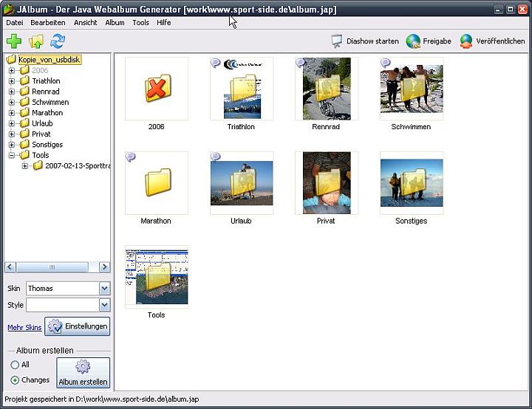
Task: Open the Tools menu in menu bar
Action: [x=141, y=23]
